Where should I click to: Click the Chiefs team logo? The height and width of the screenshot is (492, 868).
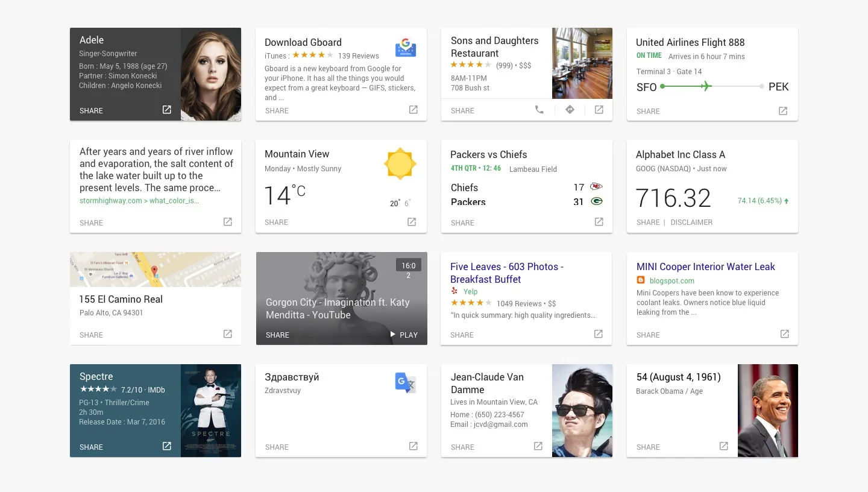[596, 187]
